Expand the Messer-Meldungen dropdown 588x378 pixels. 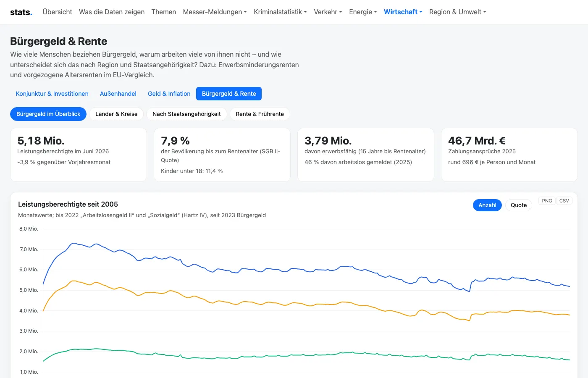[215, 12]
